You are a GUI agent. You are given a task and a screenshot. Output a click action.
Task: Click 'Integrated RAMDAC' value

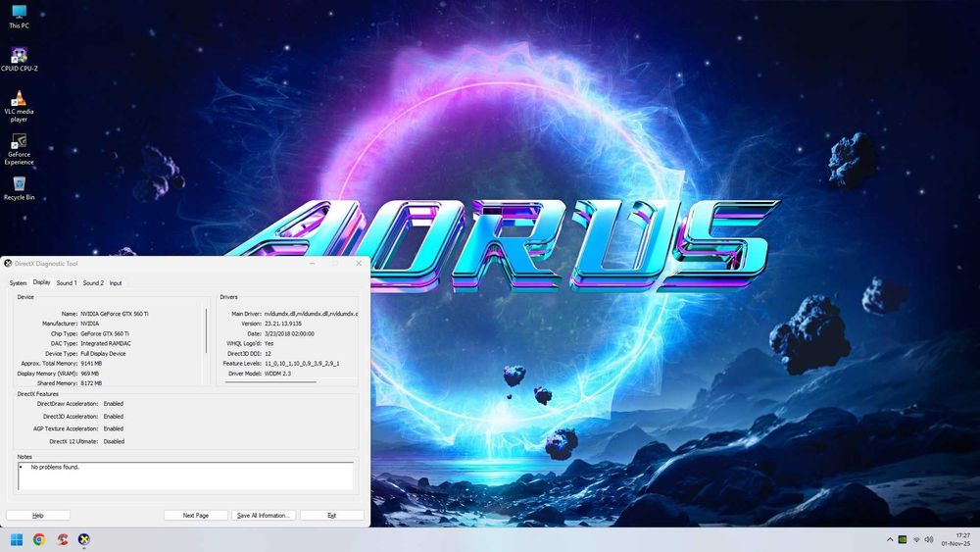tap(106, 344)
